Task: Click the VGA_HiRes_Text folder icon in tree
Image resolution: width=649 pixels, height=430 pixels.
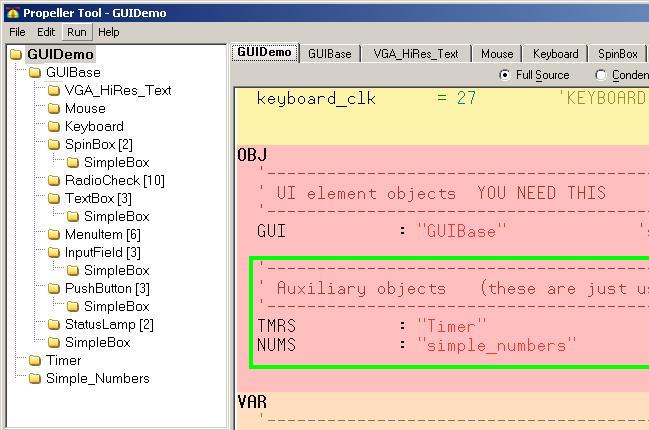Action: click(53, 90)
